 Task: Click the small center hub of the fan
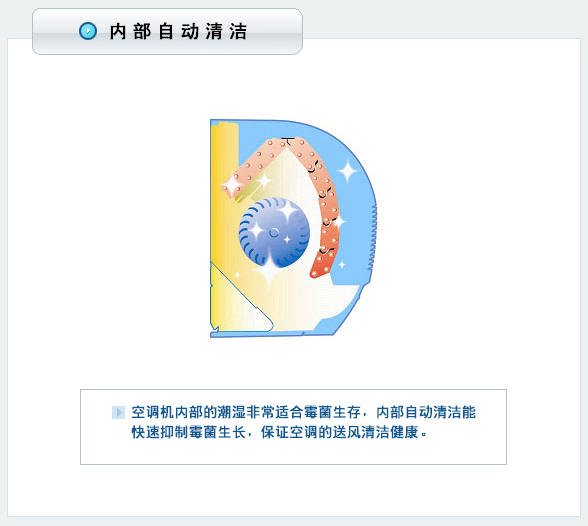pos(274,232)
